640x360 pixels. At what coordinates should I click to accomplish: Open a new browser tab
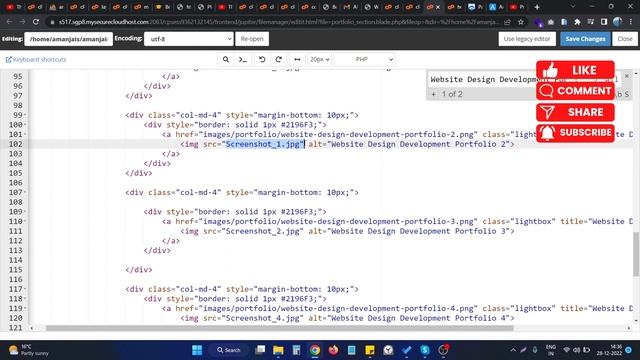pos(537,7)
